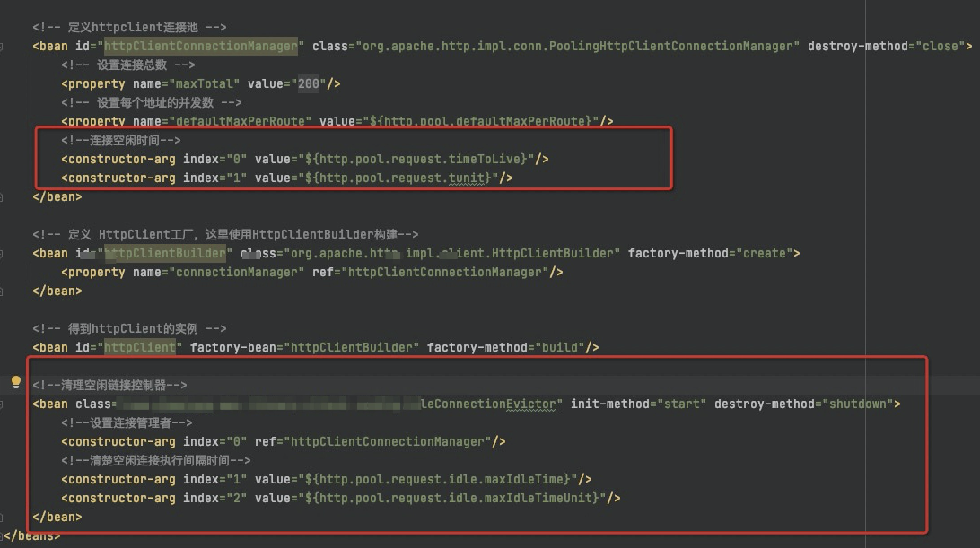Screen dimensions: 980x548
Task: Click the yellow lightbulb intention icon
Action: 16,382
